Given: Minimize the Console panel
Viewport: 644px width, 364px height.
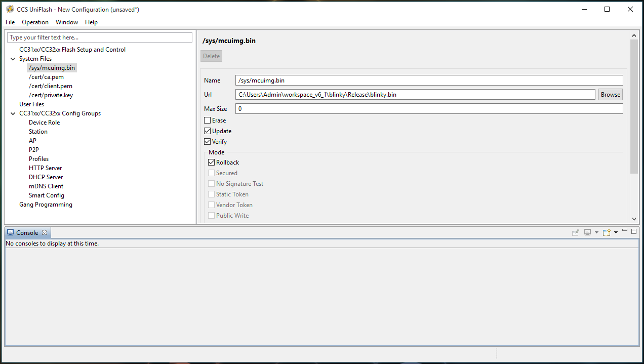Looking at the screenshot, I should pyautogui.click(x=625, y=231).
